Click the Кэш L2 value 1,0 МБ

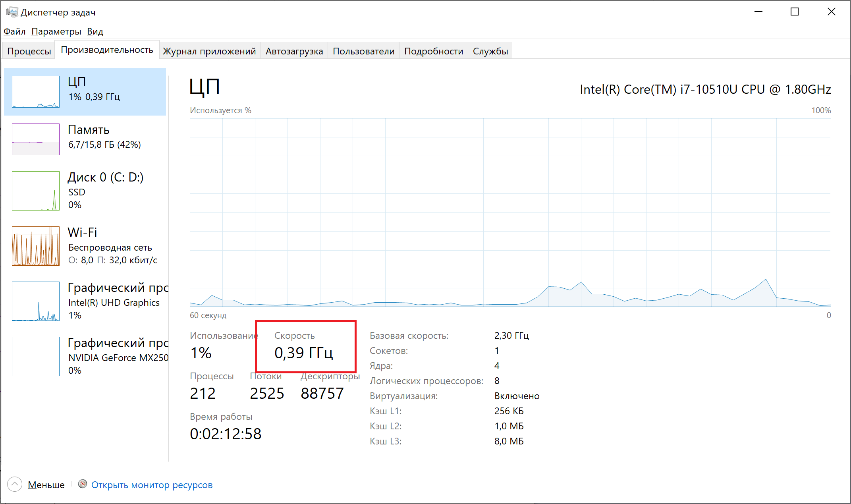[x=509, y=426]
